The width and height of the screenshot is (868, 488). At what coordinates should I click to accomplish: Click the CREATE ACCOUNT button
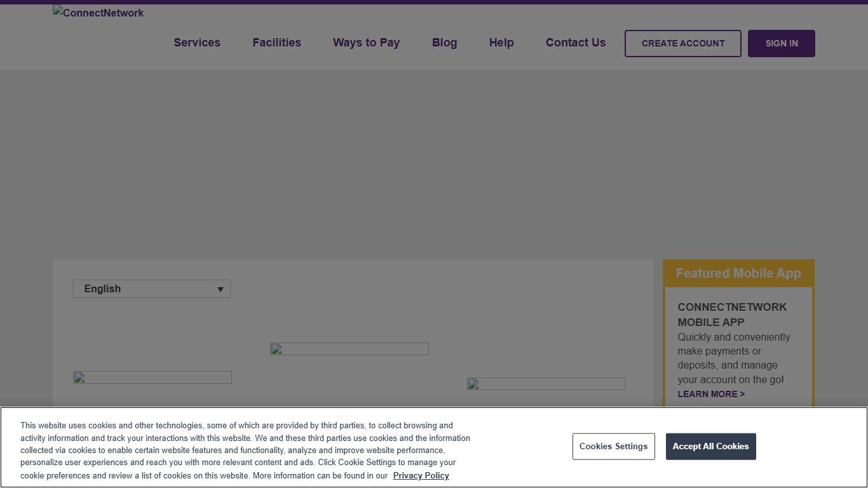pos(682,43)
